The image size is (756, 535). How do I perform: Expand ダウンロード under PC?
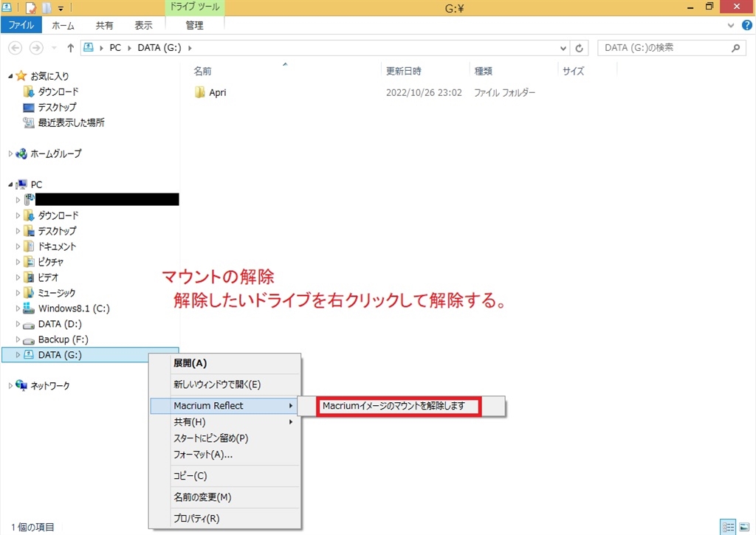18,215
